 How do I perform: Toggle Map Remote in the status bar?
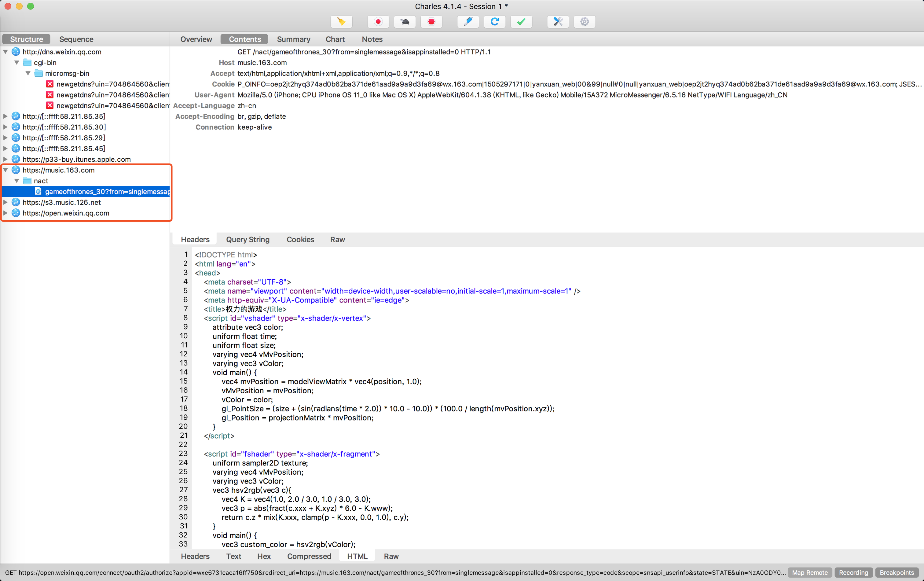(810, 572)
